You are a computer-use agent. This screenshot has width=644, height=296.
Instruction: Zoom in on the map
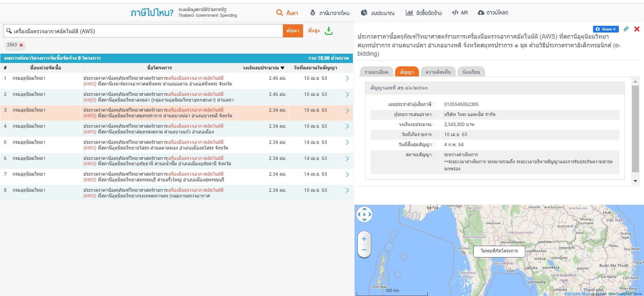(x=364, y=239)
